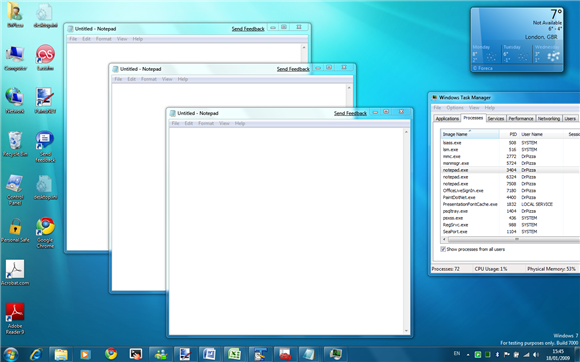The width and height of the screenshot is (580, 362).
Task: Launch the Paint.NET desktop shortcut
Action: click(x=45, y=101)
